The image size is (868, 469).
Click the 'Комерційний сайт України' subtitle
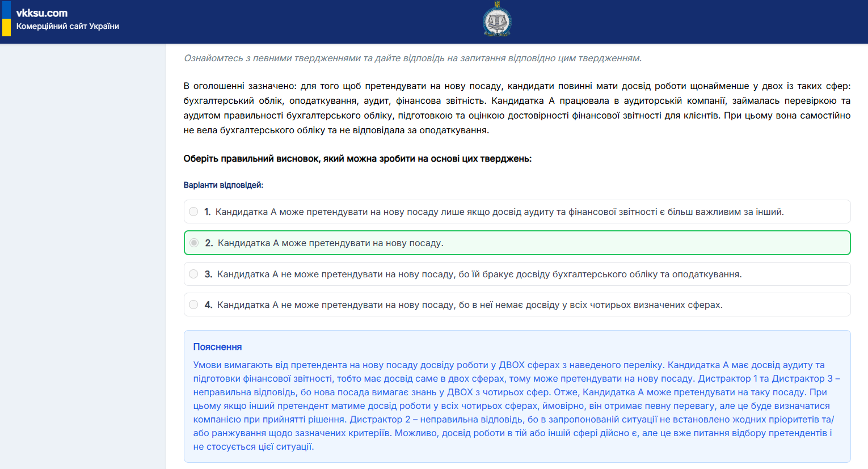coord(68,26)
